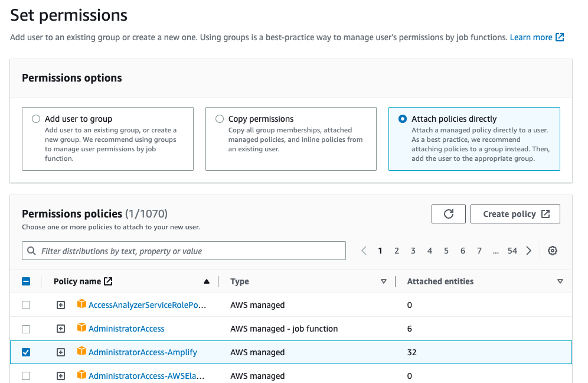Jump to page 54 of policies
This screenshot has height=383, width=588.
click(x=512, y=251)
